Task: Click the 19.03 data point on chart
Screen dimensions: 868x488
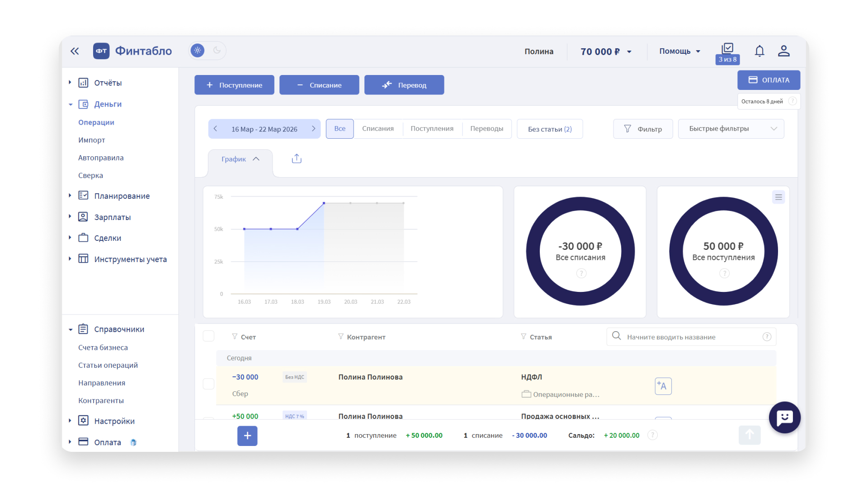Action: click(324, 203)
